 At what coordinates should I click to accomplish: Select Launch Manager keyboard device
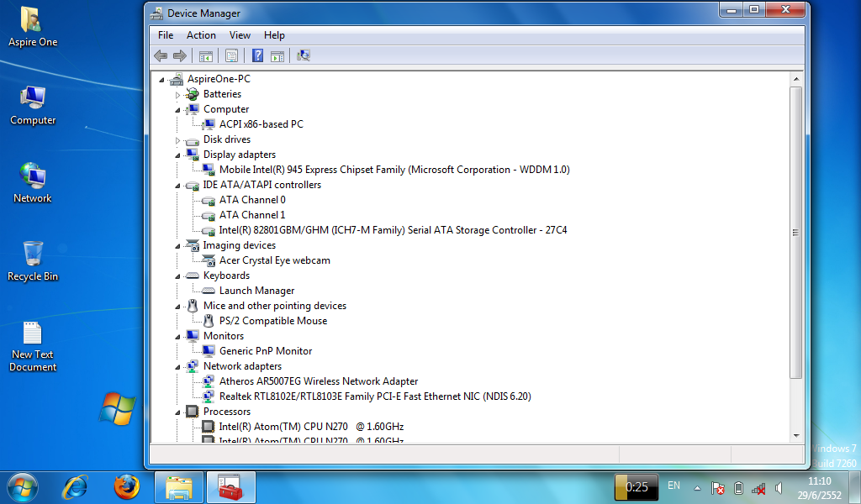[x=256, y=291]
